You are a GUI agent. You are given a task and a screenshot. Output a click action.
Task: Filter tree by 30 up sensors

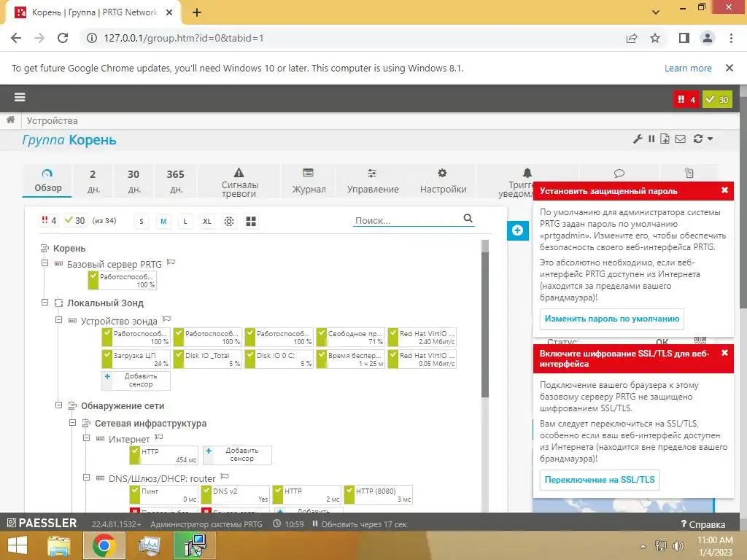point(75,220)
